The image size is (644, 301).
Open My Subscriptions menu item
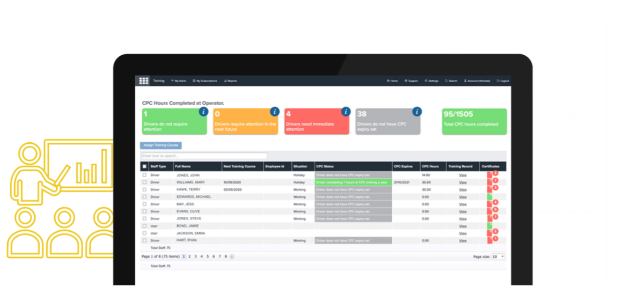[206, 81]
